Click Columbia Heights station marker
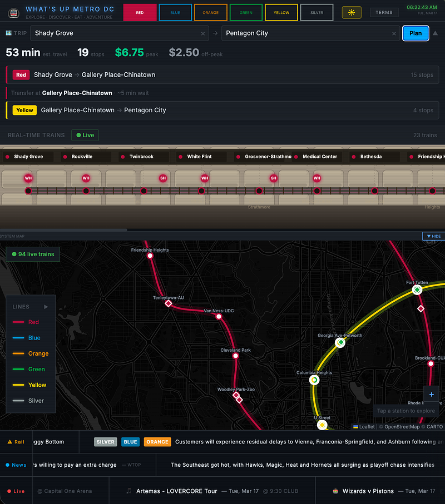The height and width of the screenshot is (504, 445). point(314,380)
